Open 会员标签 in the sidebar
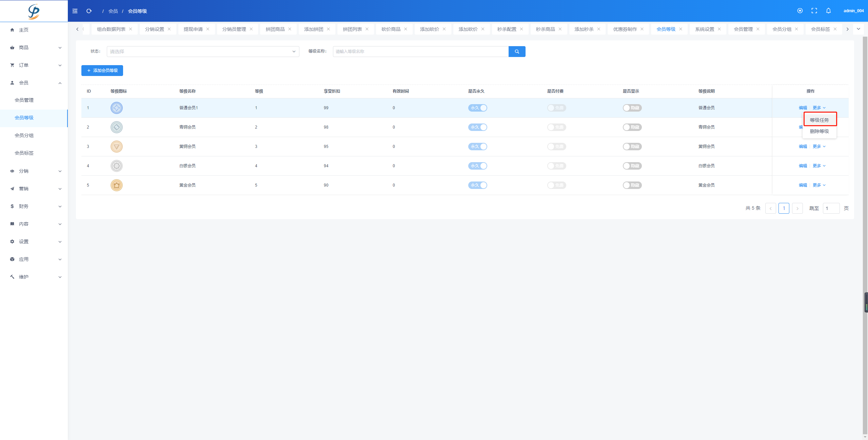 point(34,153)
